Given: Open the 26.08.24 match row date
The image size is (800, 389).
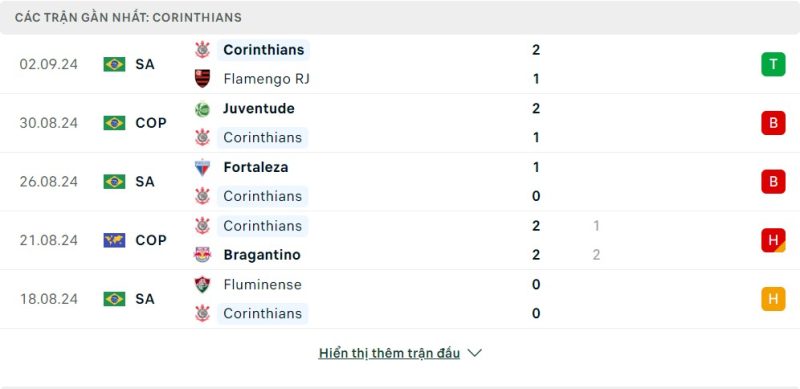Looking at the screenshot, I should [48, 182].
